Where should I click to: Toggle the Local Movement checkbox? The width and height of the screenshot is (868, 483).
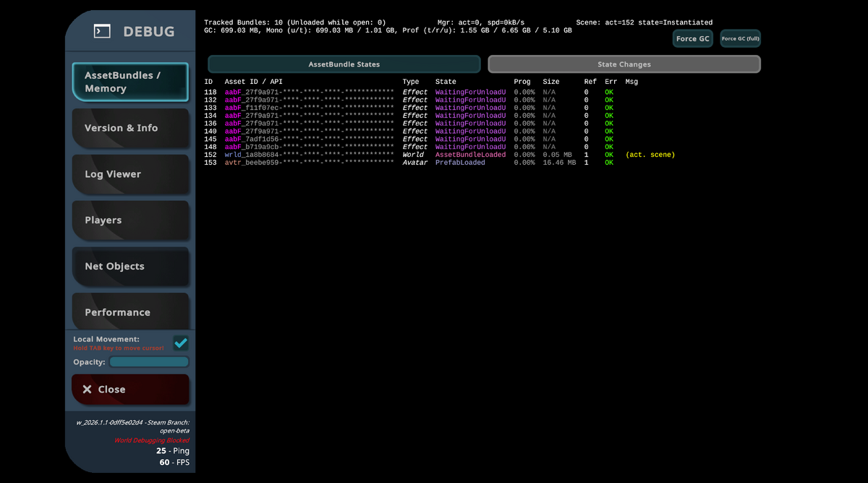(181, 343)
